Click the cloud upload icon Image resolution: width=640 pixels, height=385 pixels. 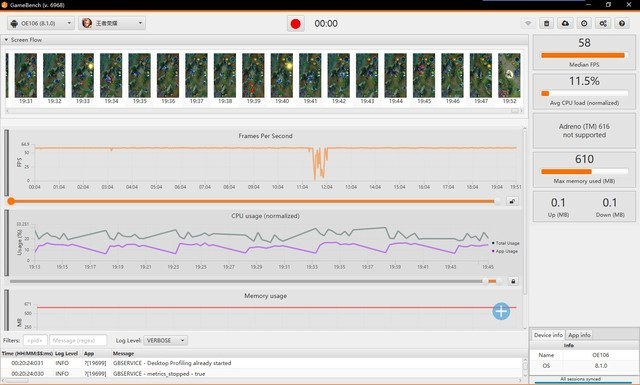pyautogui.click(x=565, y=23)
